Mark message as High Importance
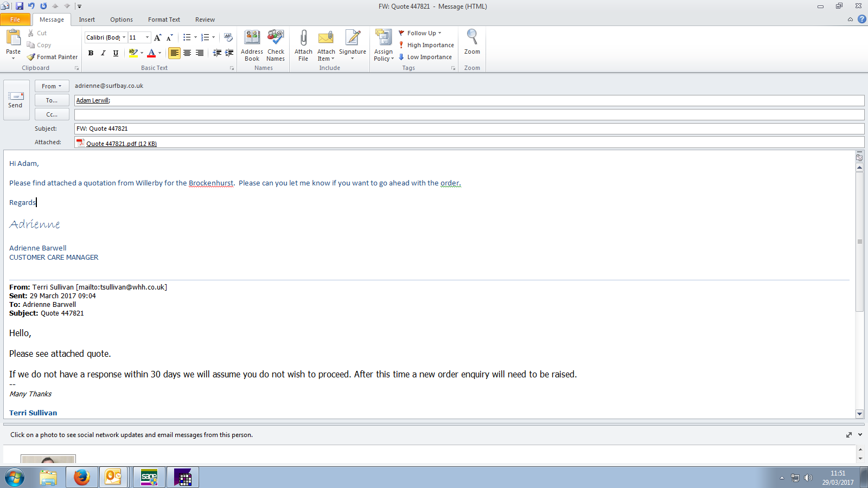The width and height of the screenshot is (868, 488). [426, 45]
